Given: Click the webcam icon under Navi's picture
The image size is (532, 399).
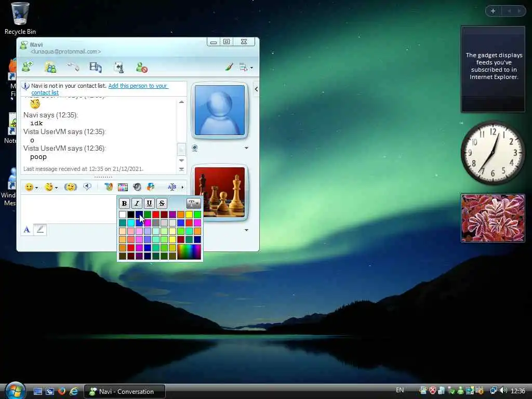Looking at the screenshot, I should (x=195, y=148).
